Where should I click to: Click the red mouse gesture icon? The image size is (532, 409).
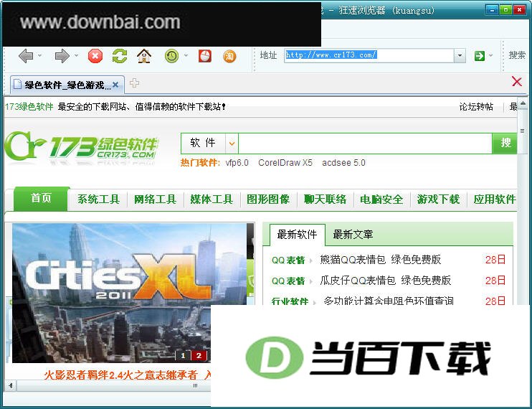tap(205, 56)
